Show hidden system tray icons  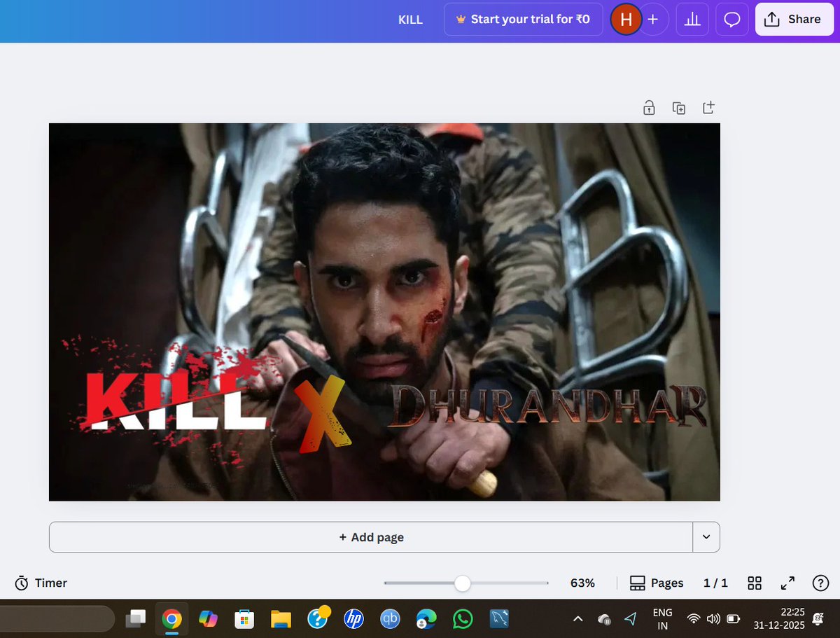(x=577, y=618)
